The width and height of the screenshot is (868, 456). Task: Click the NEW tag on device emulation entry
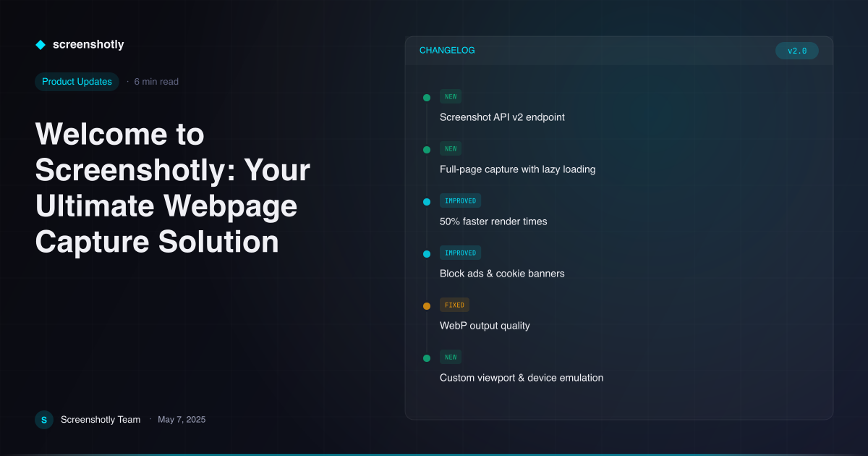click(x=451, y=357)
